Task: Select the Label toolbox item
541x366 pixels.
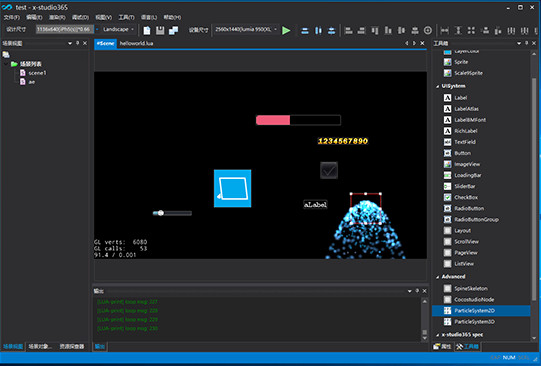Action: click(x=460, y=98)
